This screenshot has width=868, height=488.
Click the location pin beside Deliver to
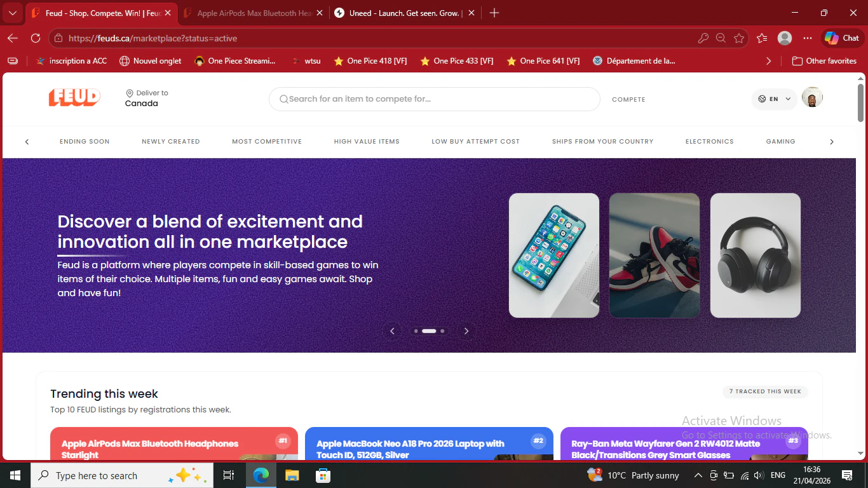tap(130, 93)
